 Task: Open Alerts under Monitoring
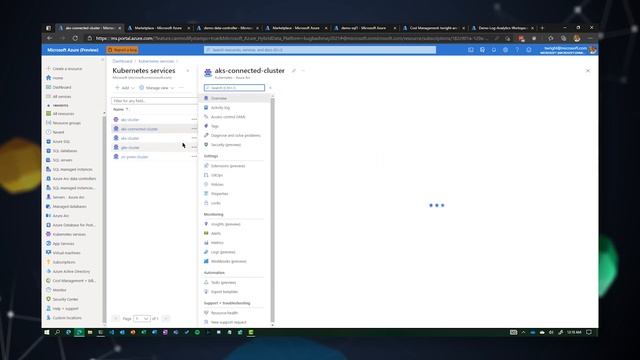click(x=216, y=233)
